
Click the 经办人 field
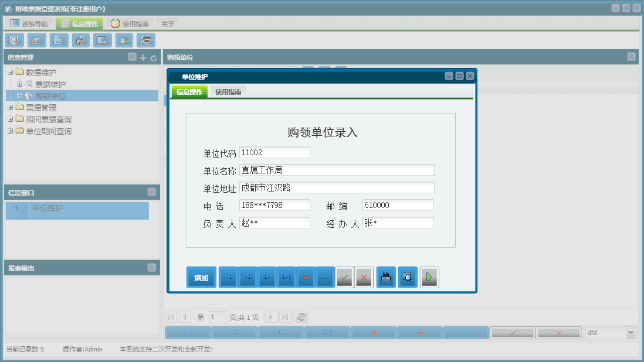click(x=398, y=223)
